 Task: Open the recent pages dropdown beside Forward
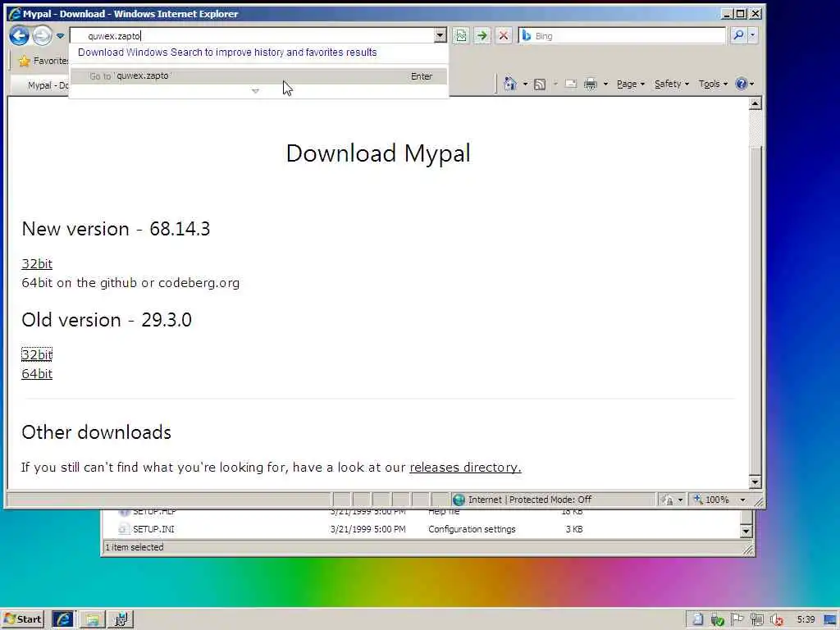coord(60,36)
